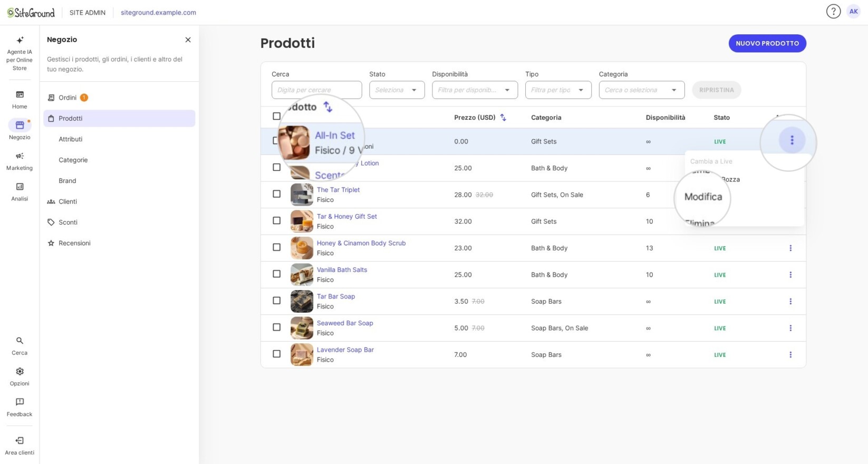Open the Stato filter dropdown
868x464 pixels.
[397, 90]
